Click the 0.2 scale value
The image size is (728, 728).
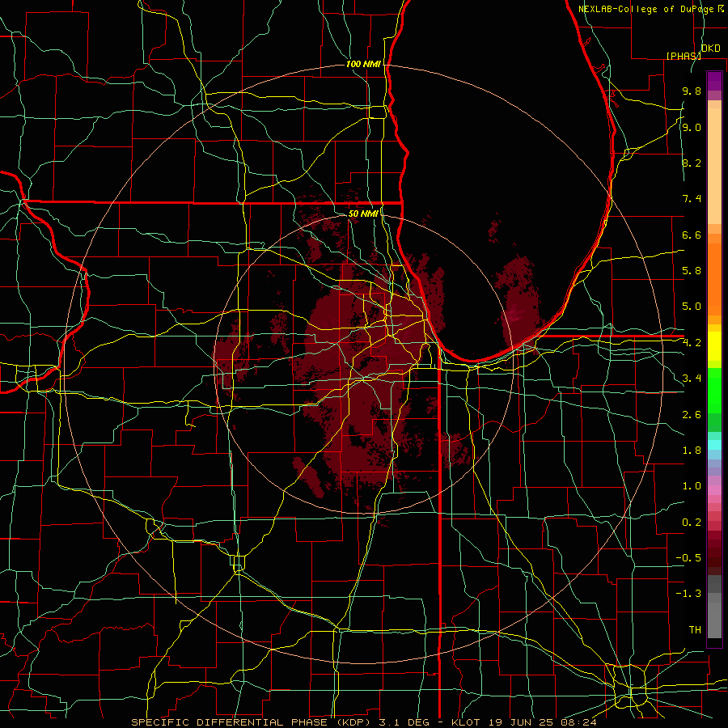[x=692, y=523]
